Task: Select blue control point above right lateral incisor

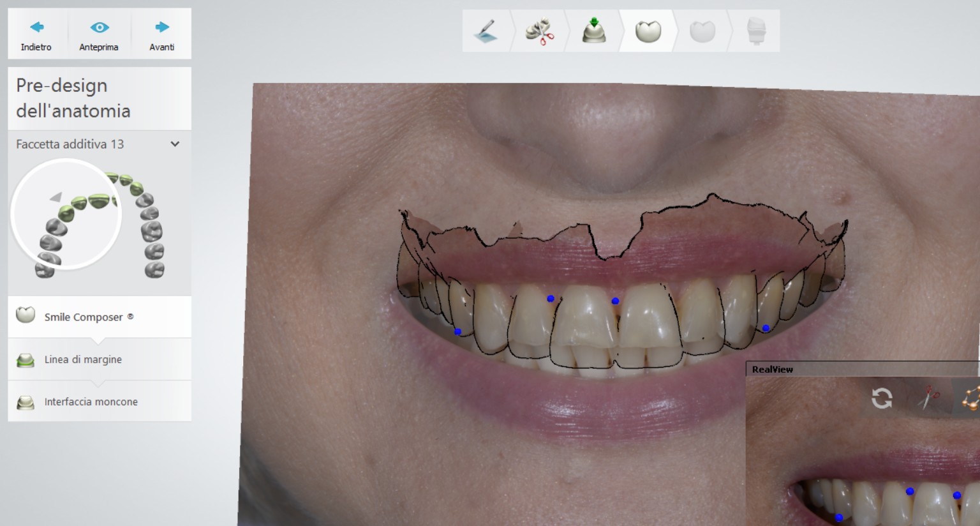Action: pyautogui.click(x=551, y=298)
